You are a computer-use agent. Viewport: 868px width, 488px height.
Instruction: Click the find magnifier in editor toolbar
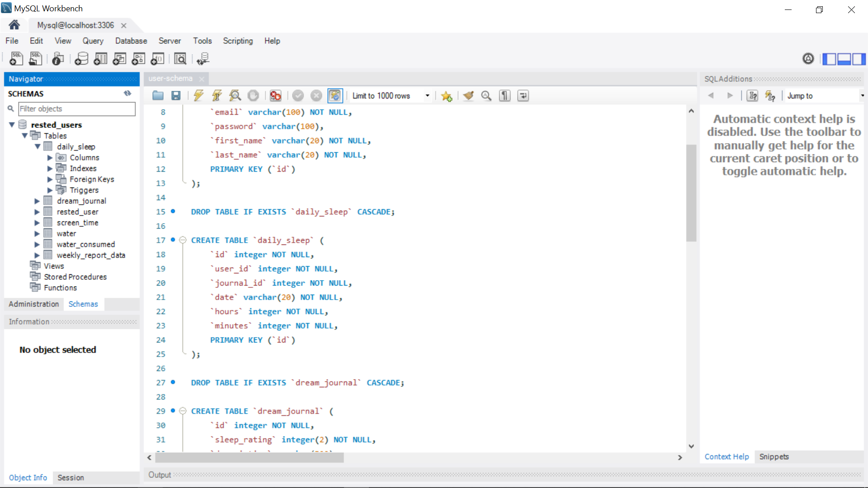coord(486,96)
